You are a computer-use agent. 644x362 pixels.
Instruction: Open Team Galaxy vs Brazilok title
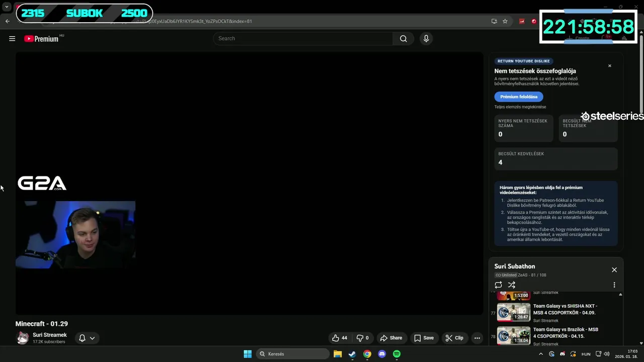coord(566,333)
